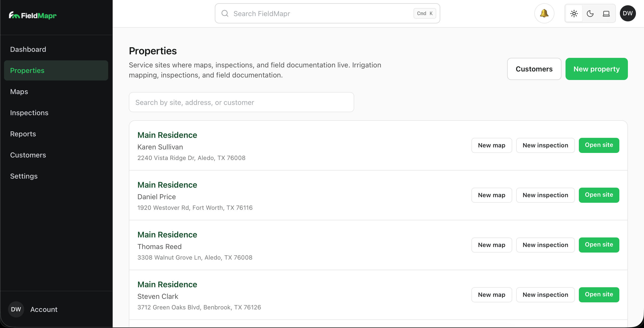Open Settings from the sidebar
The width and height of the screenshot is (644, 328).
56,176
